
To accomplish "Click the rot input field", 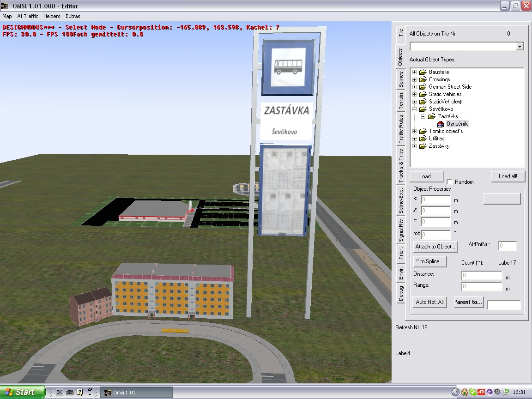I will tap(435, 235).
